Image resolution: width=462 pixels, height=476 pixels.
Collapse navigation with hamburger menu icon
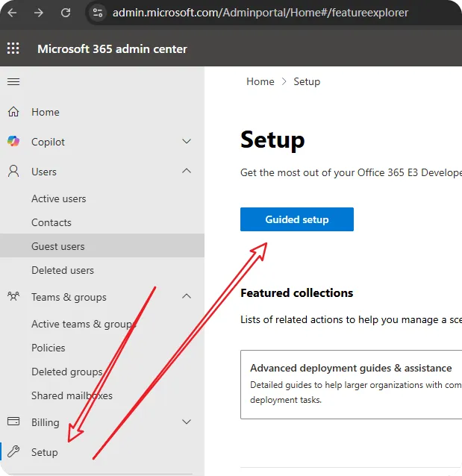pyautogui.click(x=13, y=81)
